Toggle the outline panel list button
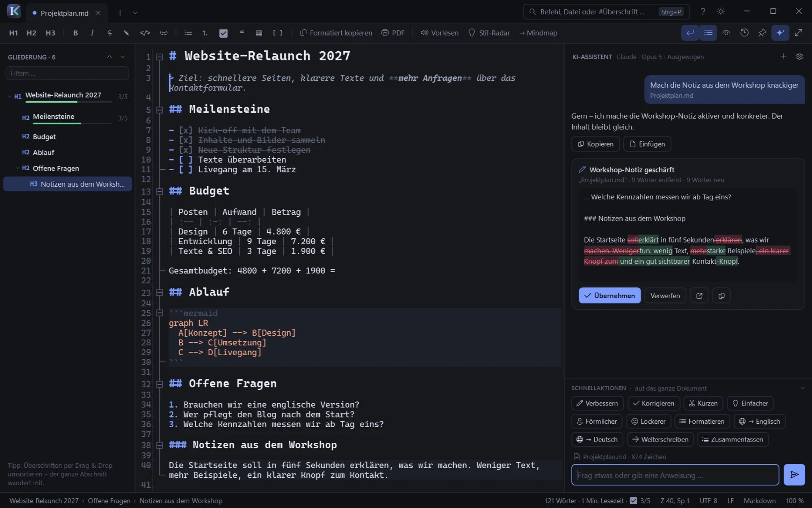Screen dimensions: 812x508 tap(708, 33)
